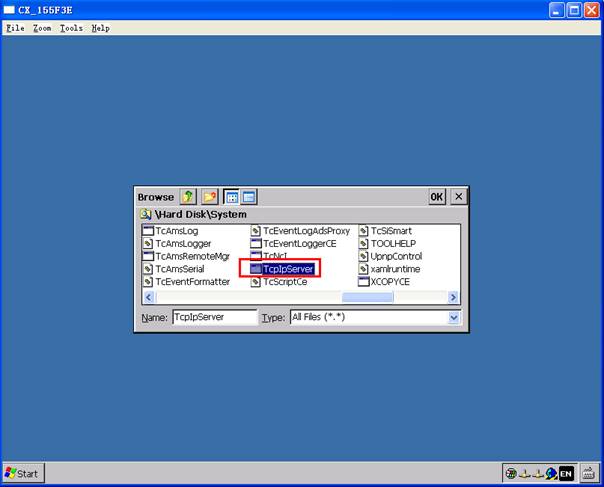
Task: Open the File menu
Action: 15,28
